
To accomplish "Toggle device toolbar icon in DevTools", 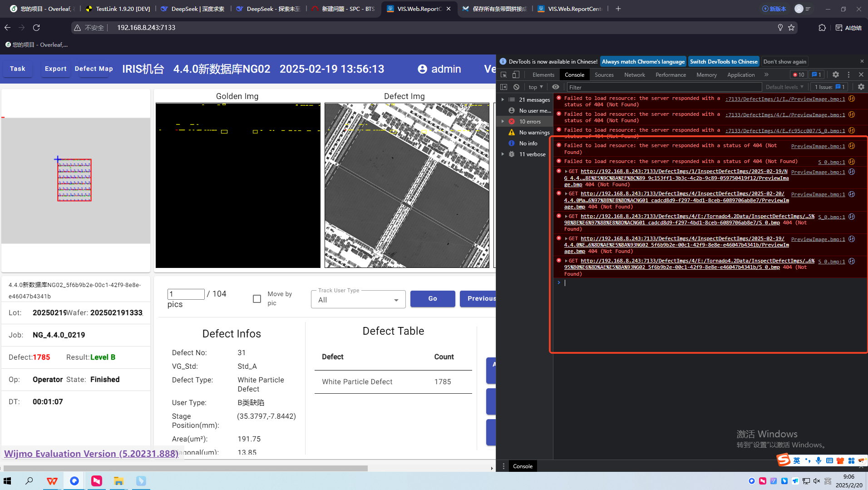I will 516,74.
